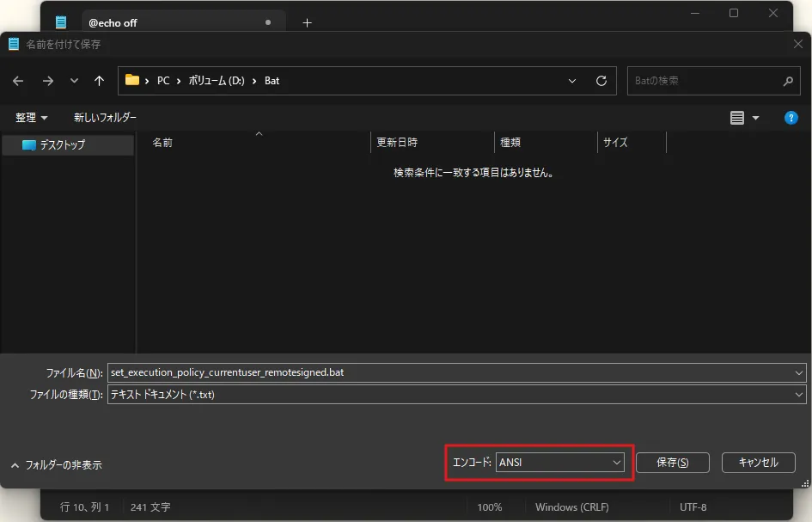The width and height of the screenshot is (812, 522).
Task: Create a folder with 新しいフォルダー
Action: (105, 118)
